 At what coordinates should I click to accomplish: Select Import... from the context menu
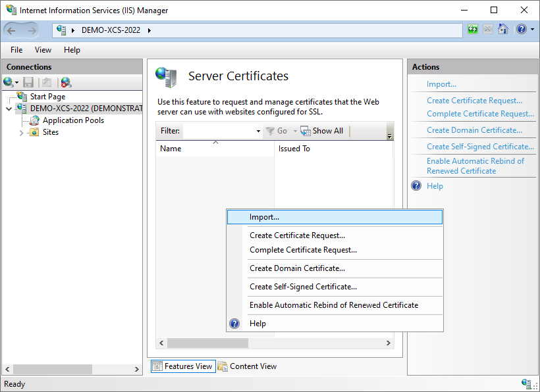(x=264, y=217)
